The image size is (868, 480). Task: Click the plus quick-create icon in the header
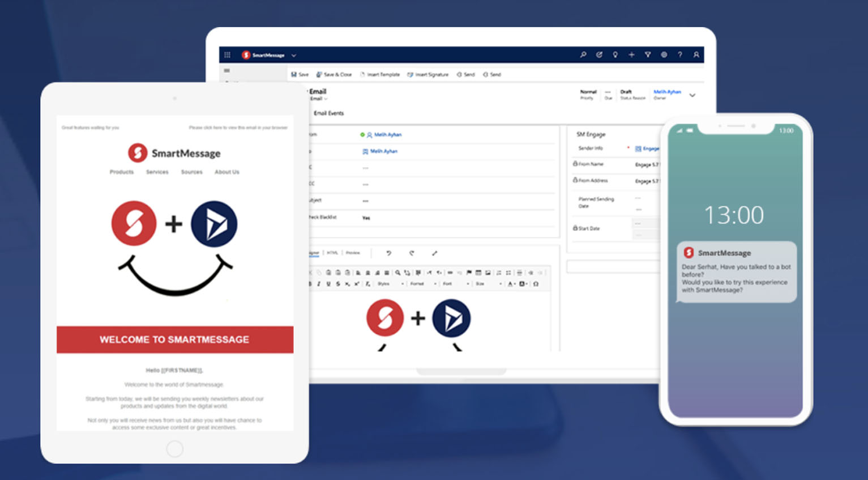tap(631, 55)
